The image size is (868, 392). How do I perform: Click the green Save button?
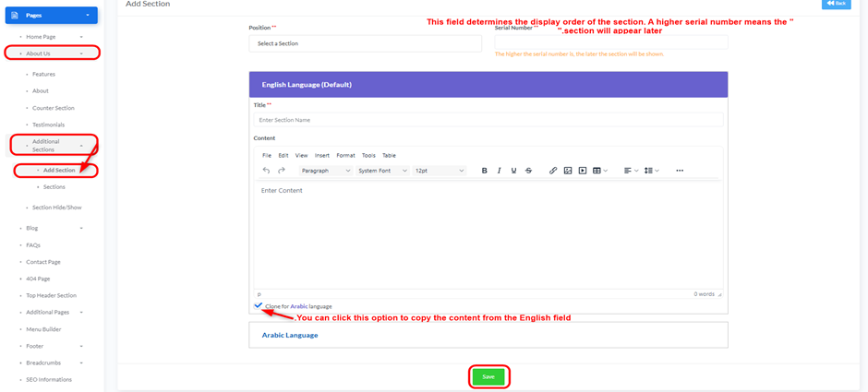click(488, 376)
